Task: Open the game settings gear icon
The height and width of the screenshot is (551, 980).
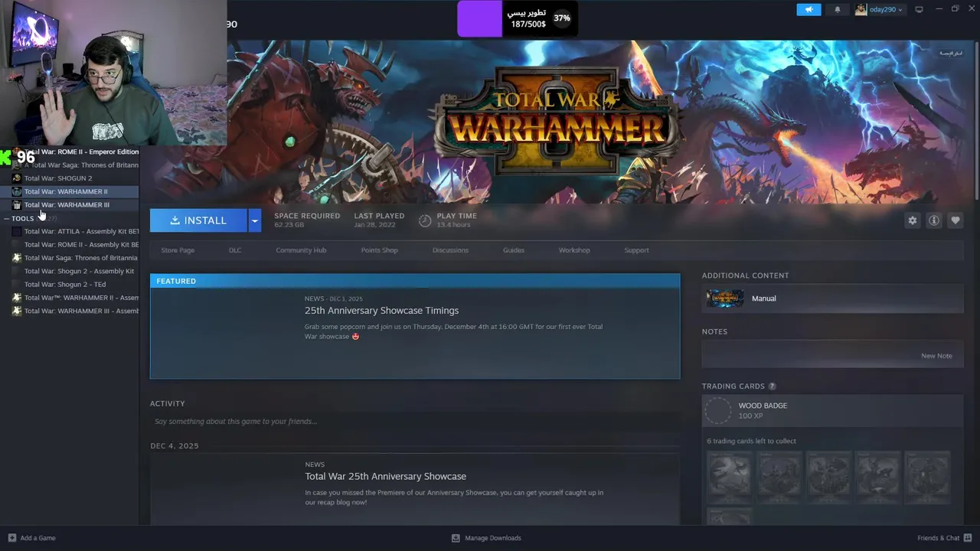Action: 912,220
